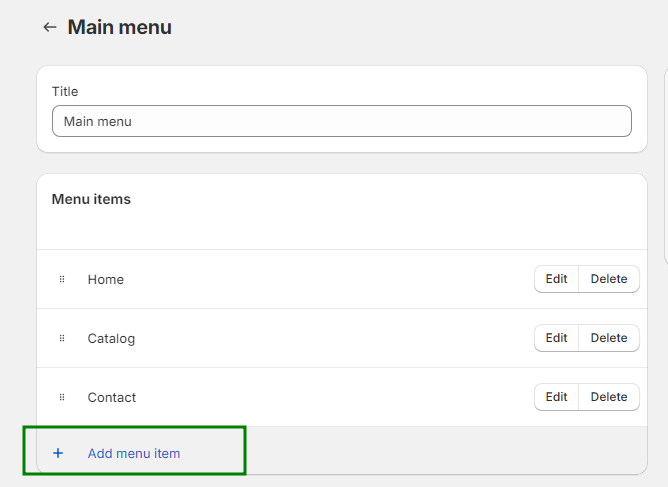Focus the Title text field
Image resolution: width=668 pixels, height=487 pixels.
click(x=341, y=121)
